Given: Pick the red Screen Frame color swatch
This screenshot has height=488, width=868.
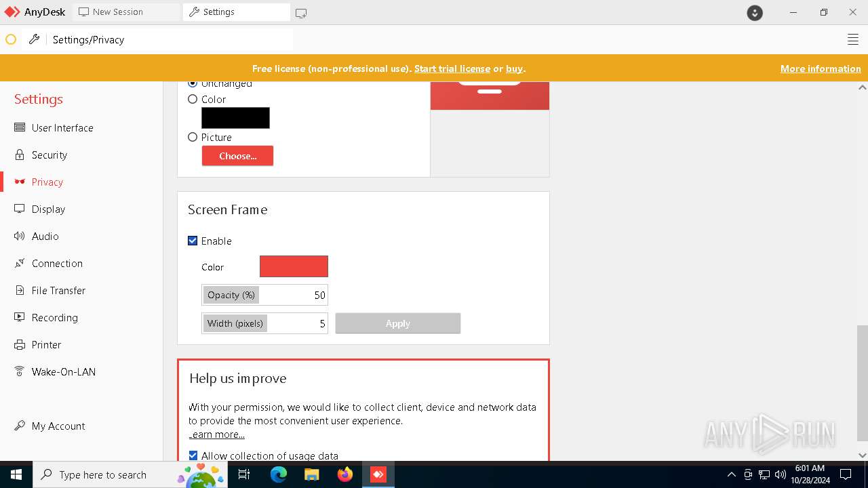Looking at the screenshot, I should [x=294, y=266].
